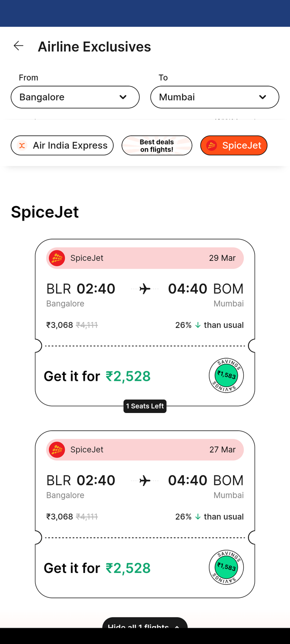This screenshot has width=290, height=644.
Task: Click airplane icon on 27 Mar flight
Action: pos(145,480)
